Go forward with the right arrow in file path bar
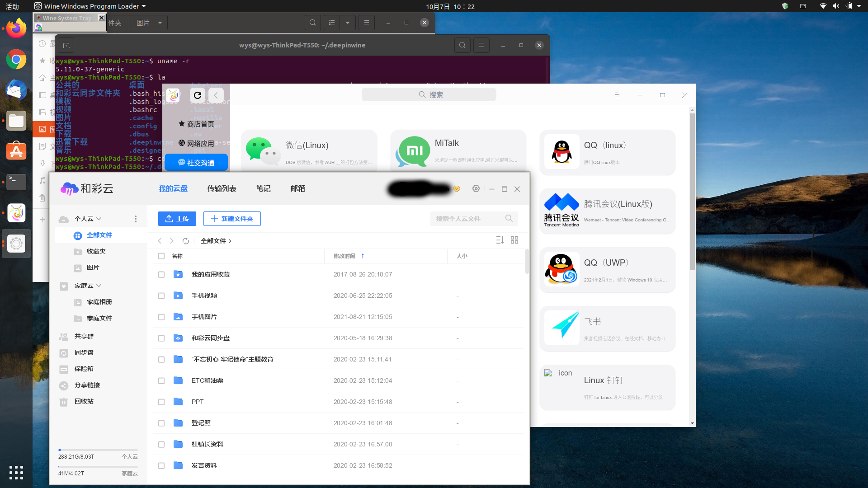 (x=172, y=241)
